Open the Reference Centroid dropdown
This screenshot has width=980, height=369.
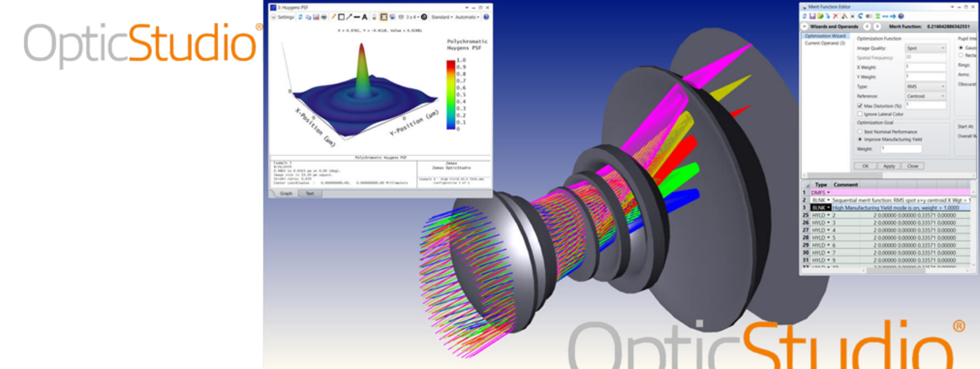click(925, 96)
